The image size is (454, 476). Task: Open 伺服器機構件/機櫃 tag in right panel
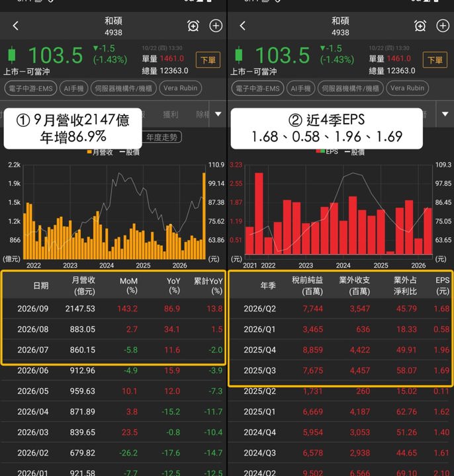350,89
